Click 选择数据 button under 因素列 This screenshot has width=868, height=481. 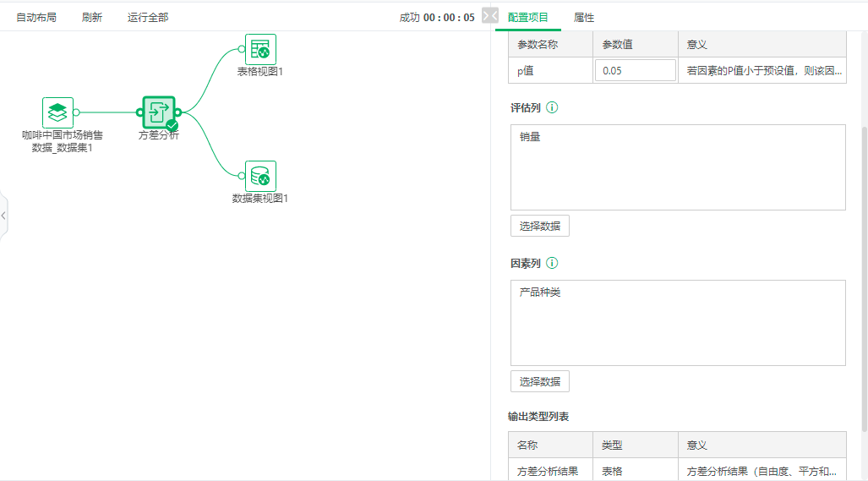tap(540, 381)
